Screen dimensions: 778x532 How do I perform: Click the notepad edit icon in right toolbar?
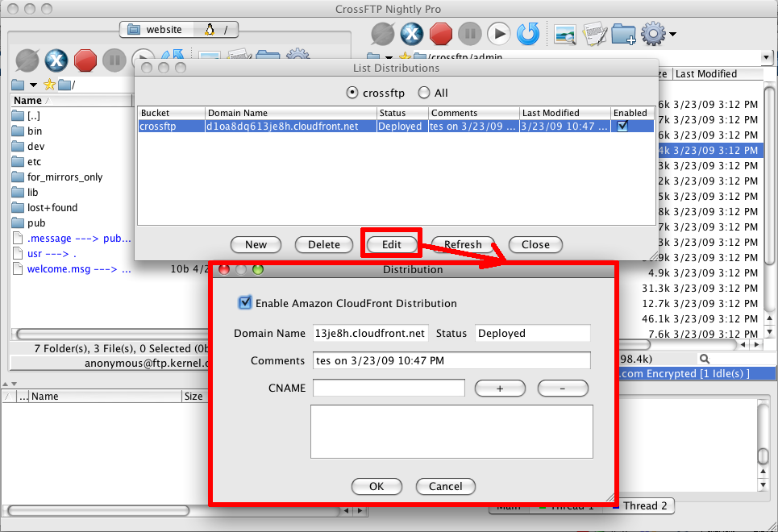[594, 34]
